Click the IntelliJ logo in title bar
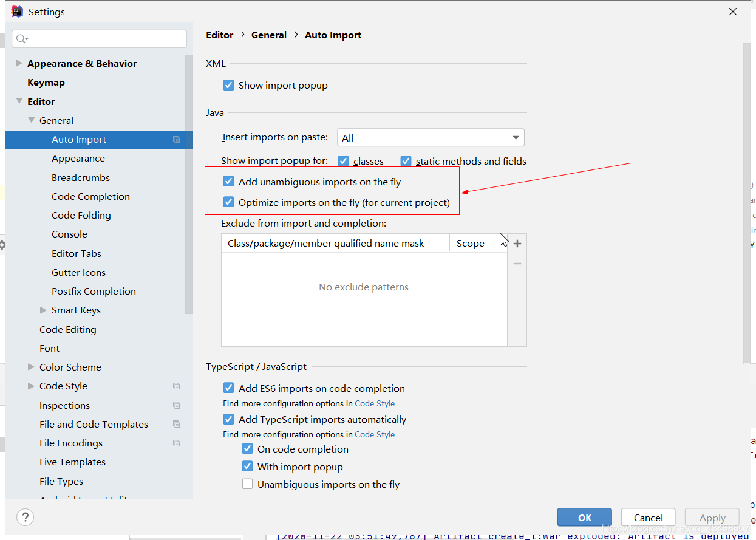The height and width of the screenshot is (540, 756). [17, 12]
